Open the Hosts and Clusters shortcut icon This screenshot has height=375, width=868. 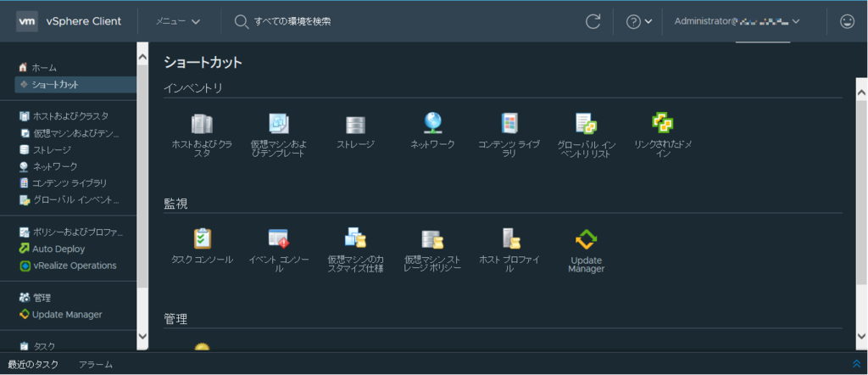[x=202, y=124]
